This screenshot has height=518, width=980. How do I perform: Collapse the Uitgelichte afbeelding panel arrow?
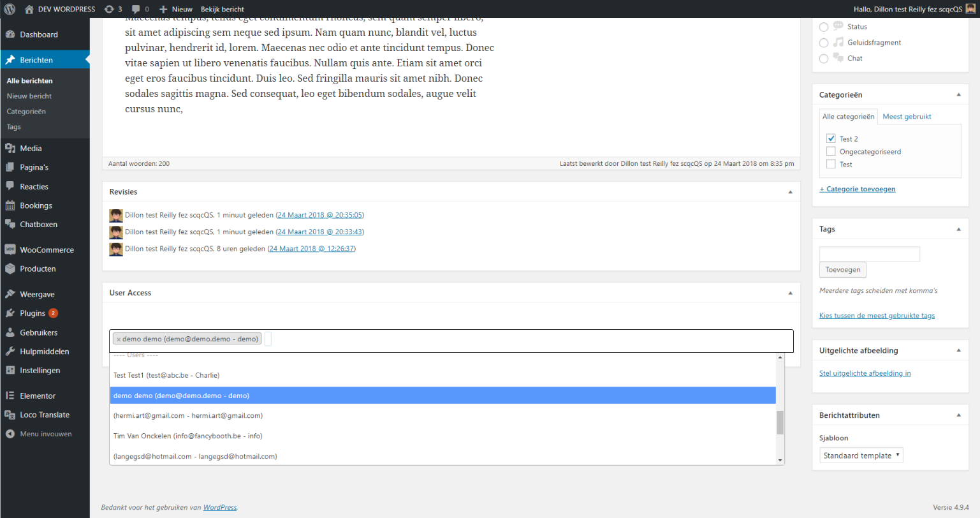[x=958, y=350]
